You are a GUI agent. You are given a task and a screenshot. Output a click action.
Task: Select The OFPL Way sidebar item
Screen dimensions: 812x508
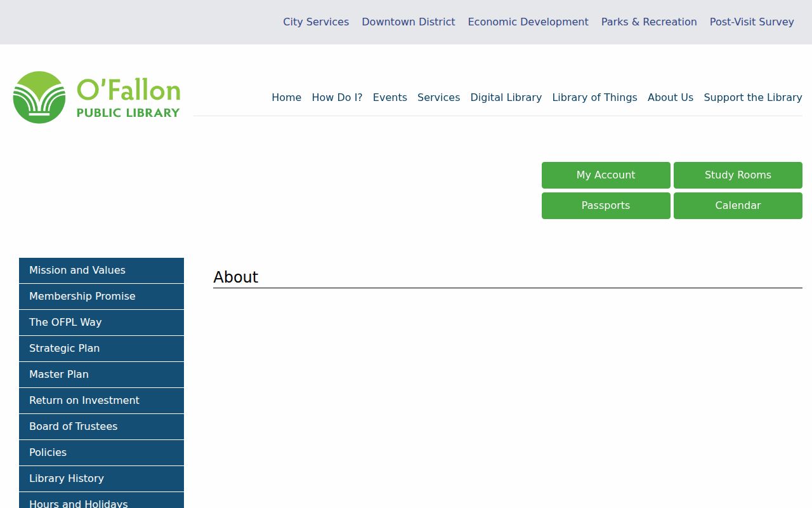click(101, 323)
